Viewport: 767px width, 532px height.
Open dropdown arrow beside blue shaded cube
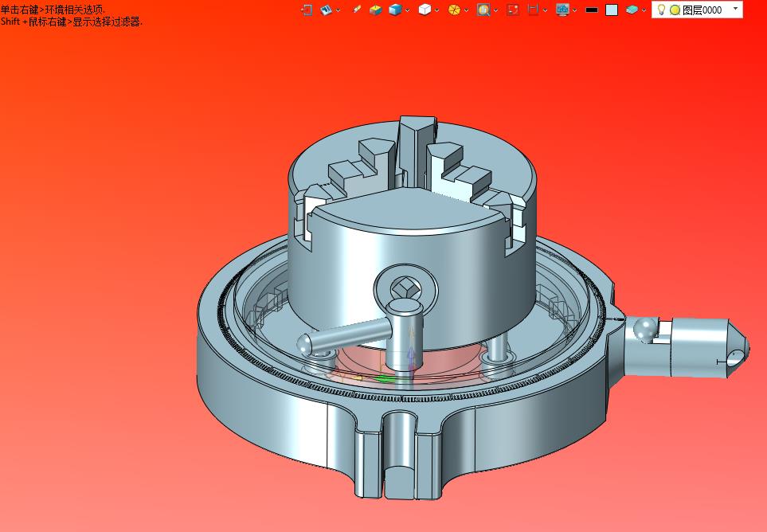(x=407, y=10)
